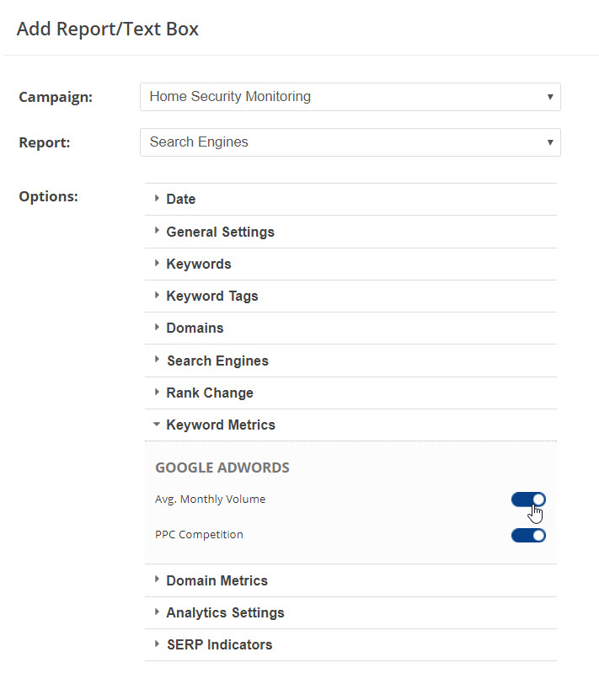The width and height of the screenshot is (599, 700).
Task: Expand Keyword Tags section
Action: coord(212,296)
